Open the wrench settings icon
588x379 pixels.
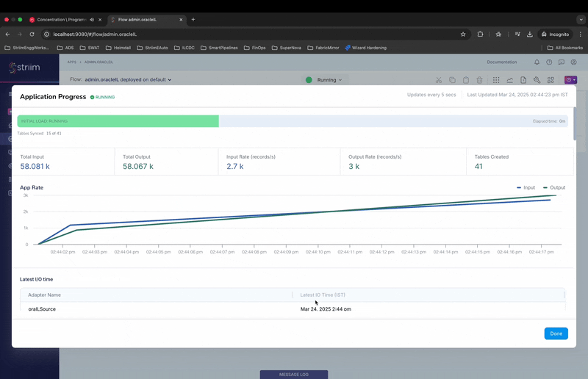(537, 80)
